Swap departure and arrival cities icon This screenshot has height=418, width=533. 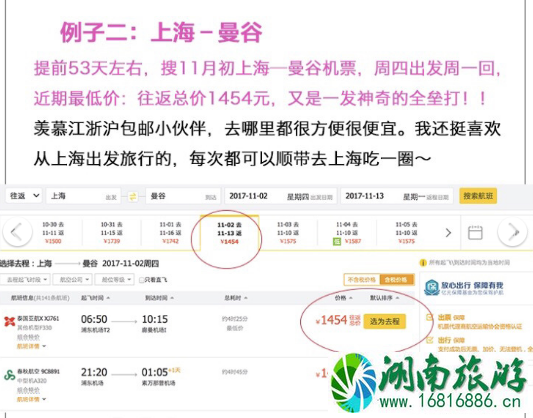(x=133, y=196)
